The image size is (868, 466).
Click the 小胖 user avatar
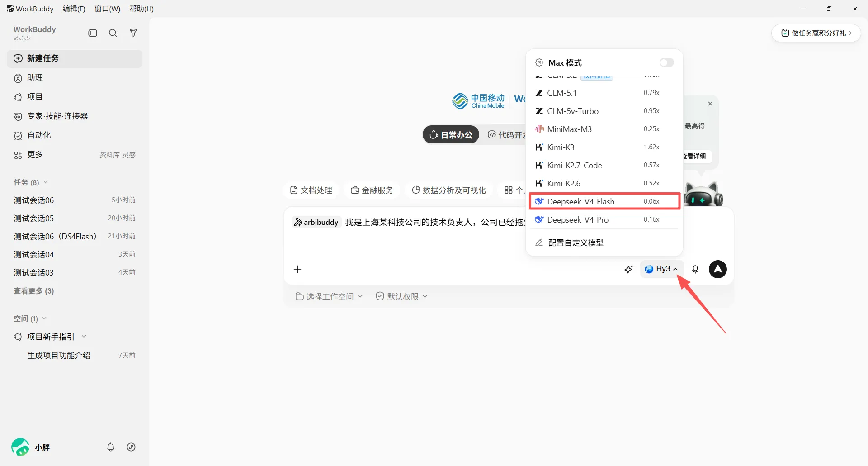coord(20,447)
